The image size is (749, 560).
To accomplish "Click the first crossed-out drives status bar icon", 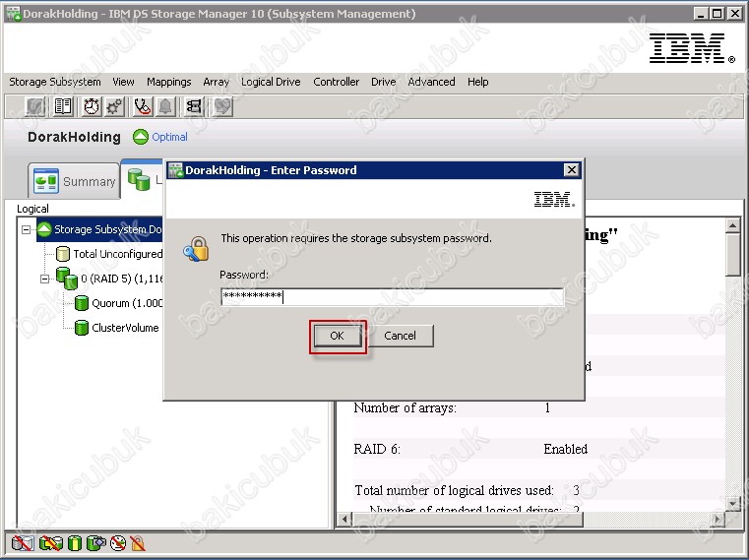I will (23, 543).
